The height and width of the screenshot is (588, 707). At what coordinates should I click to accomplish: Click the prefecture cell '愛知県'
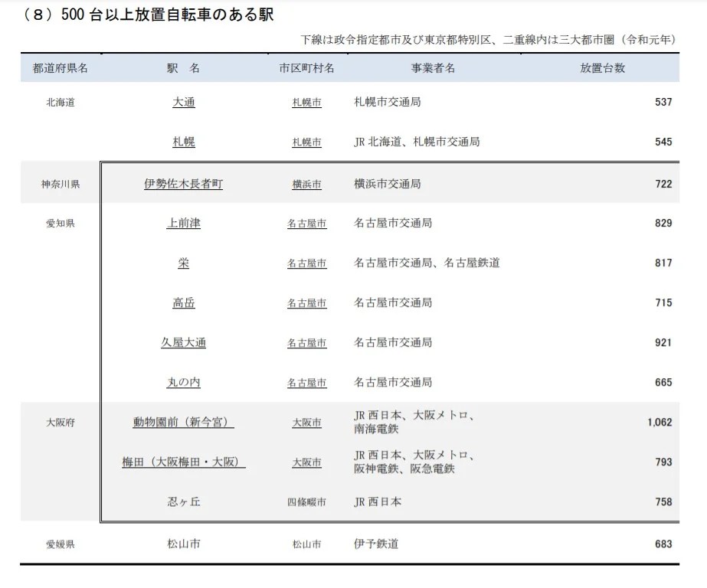coord(61,223)
